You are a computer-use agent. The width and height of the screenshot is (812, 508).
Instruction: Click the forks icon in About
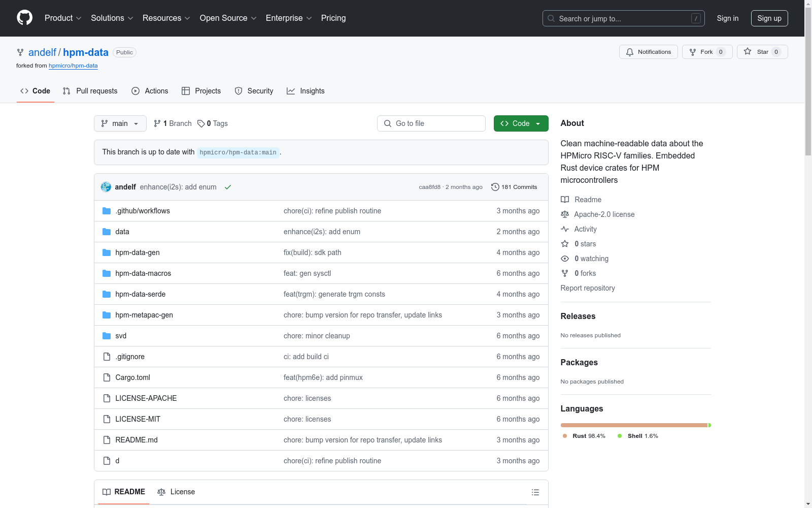[x=565, y=273]
